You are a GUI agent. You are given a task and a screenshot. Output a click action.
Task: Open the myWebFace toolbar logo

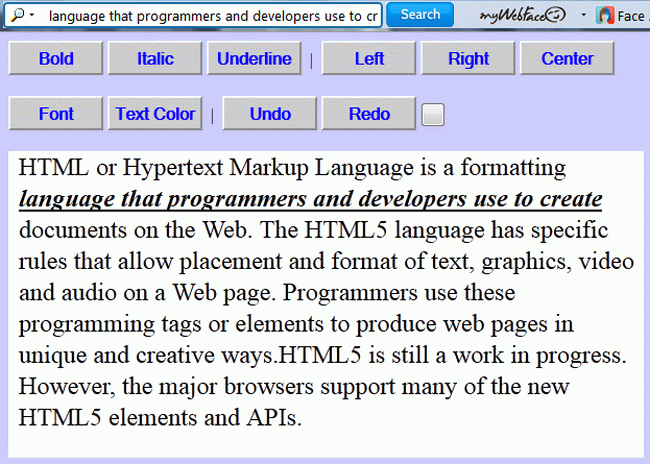pyautogui.click(x=522, y=16)
